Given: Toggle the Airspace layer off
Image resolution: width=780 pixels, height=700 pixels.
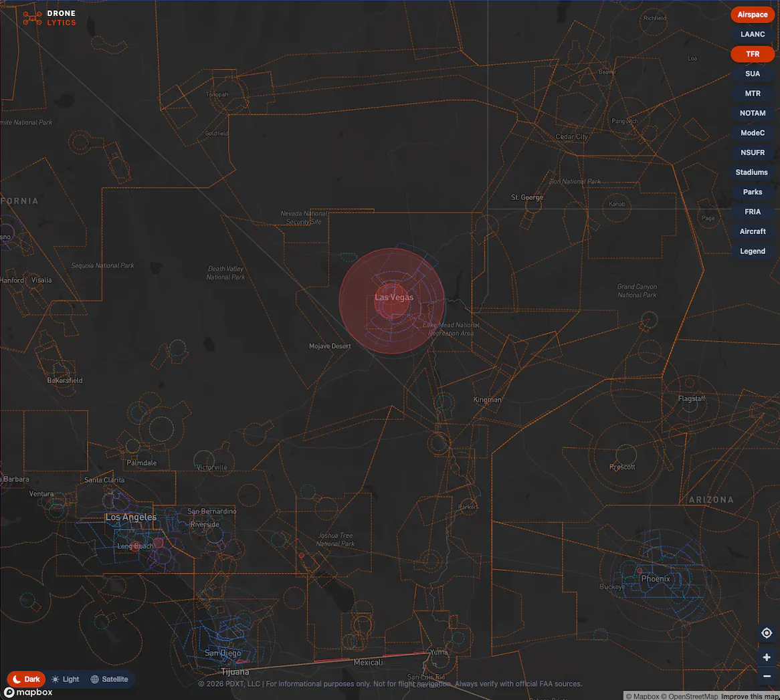Looking at the screenshot, I should coord(752,15).
